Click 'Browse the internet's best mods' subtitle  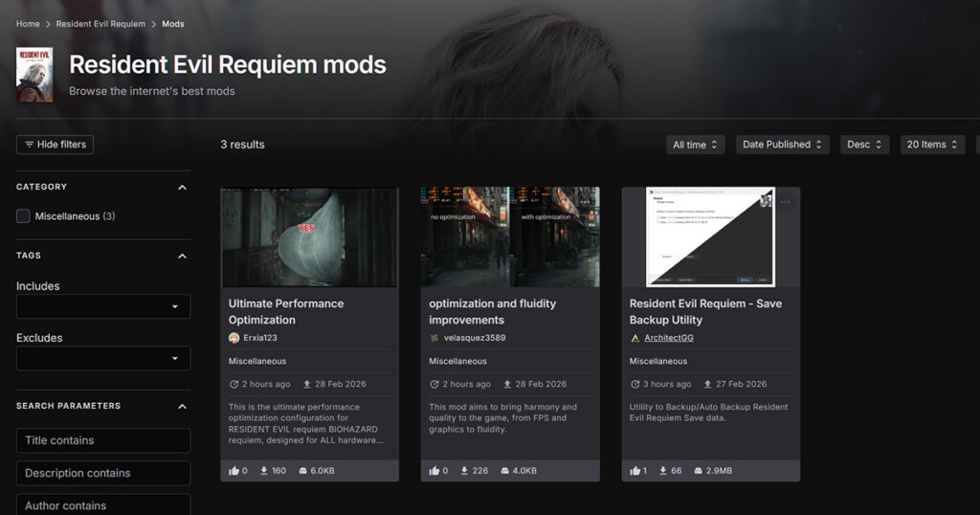[x=152, y=91]
